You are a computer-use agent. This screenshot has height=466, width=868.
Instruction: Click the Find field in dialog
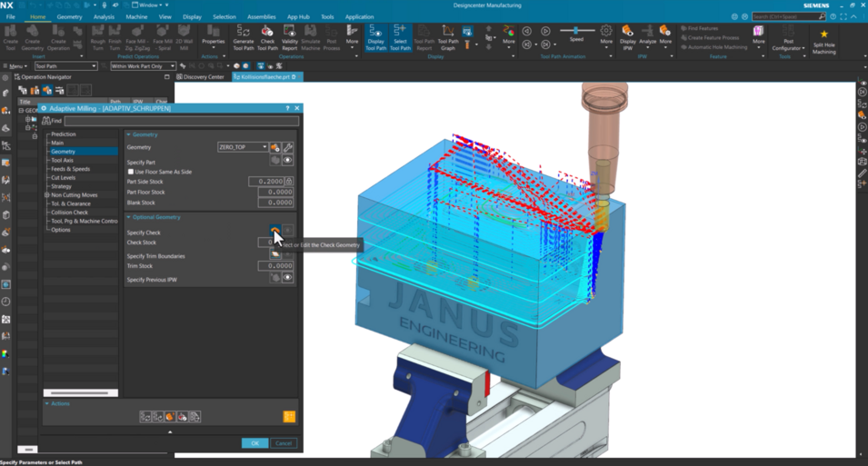point(182,121)
